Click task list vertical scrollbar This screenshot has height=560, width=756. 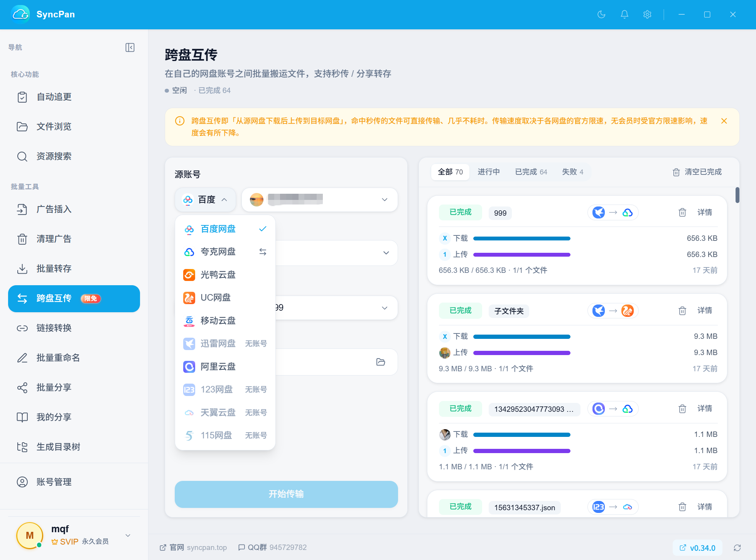click(737, 195)
